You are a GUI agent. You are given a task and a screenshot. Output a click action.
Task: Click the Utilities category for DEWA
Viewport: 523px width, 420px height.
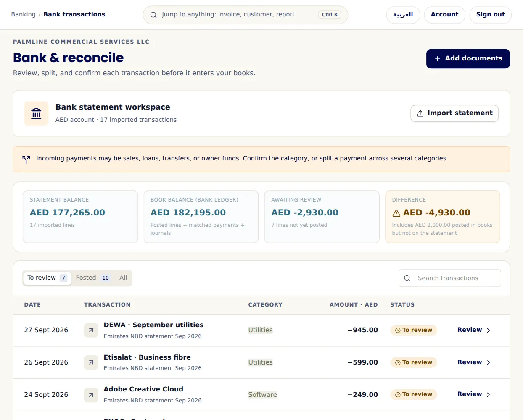tap(260, 330)
